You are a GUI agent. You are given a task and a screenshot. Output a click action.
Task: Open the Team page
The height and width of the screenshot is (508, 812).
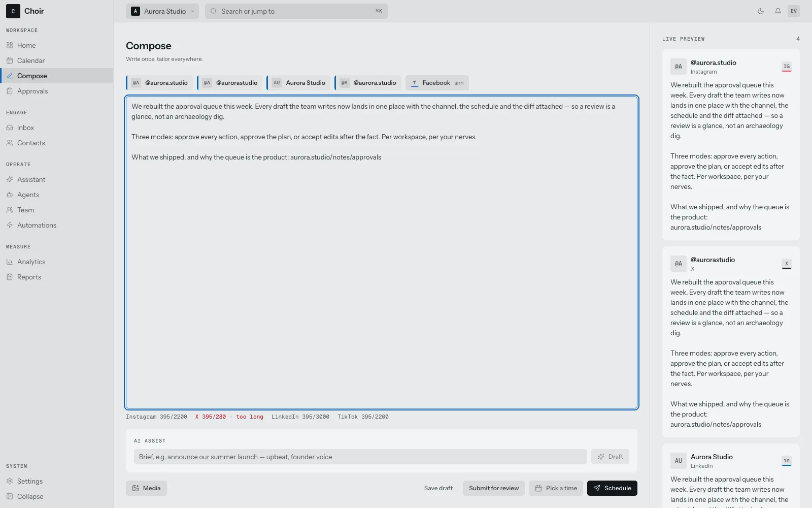click(x=56, y=210)
